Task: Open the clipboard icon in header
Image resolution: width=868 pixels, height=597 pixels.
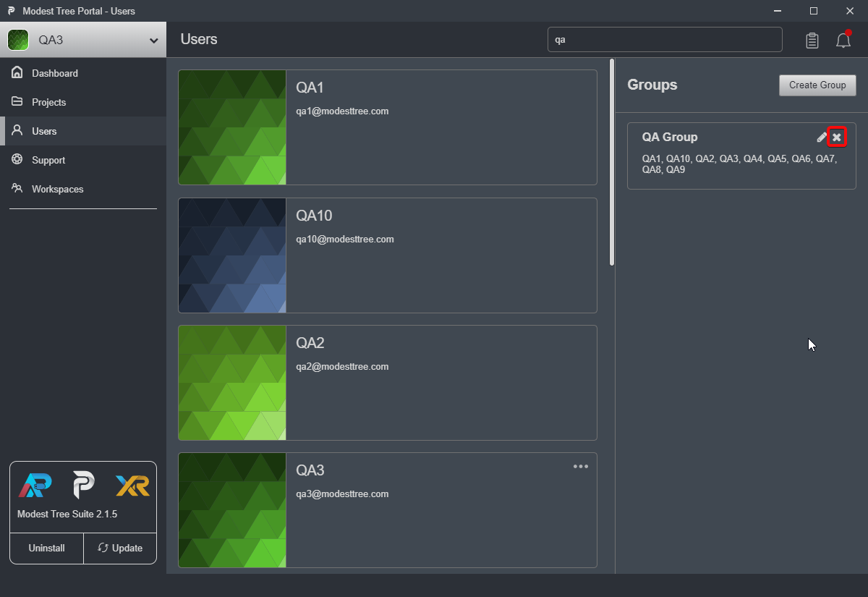Action: pyautogui.click(x=812, y=41)
